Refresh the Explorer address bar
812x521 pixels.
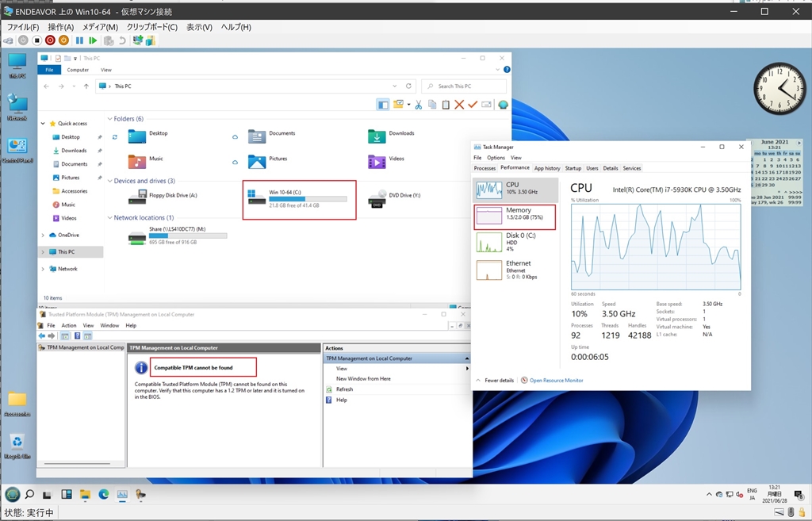408,86
